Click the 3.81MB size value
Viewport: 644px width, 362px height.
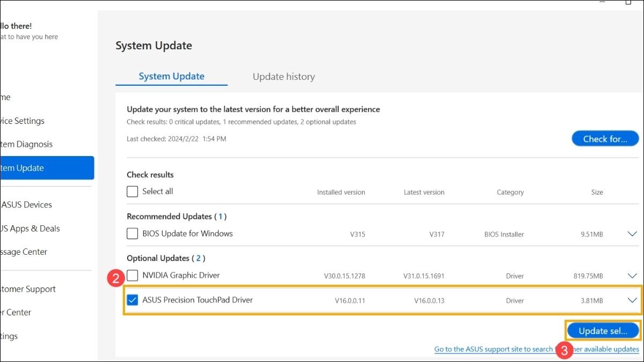[592, 301]
